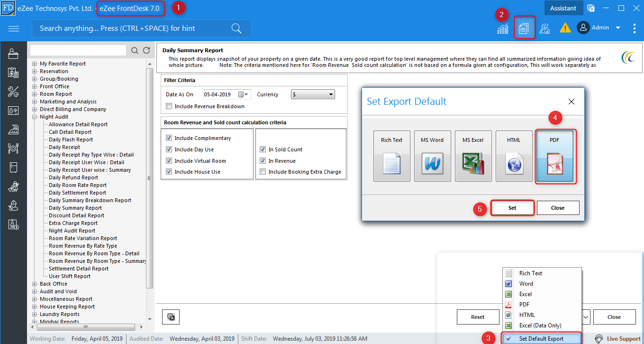Expand the Back Office report group
This screenshot has width=644, height=344.
35,284
